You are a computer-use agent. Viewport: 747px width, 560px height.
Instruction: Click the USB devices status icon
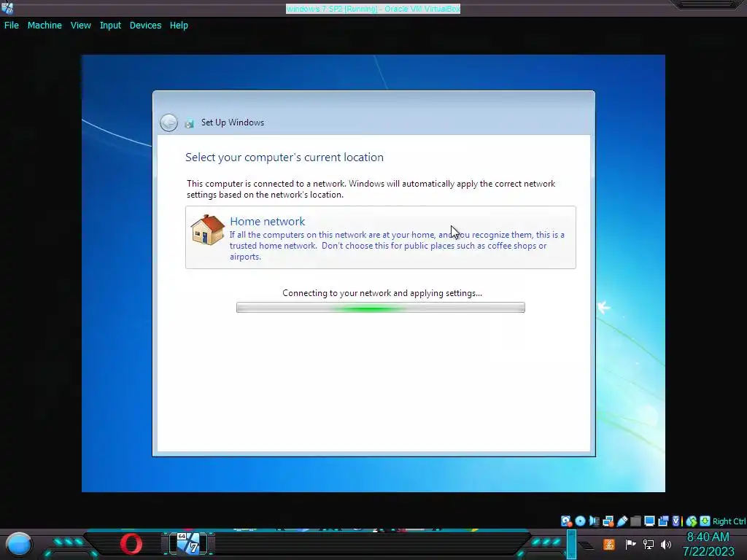coord(622,521)
